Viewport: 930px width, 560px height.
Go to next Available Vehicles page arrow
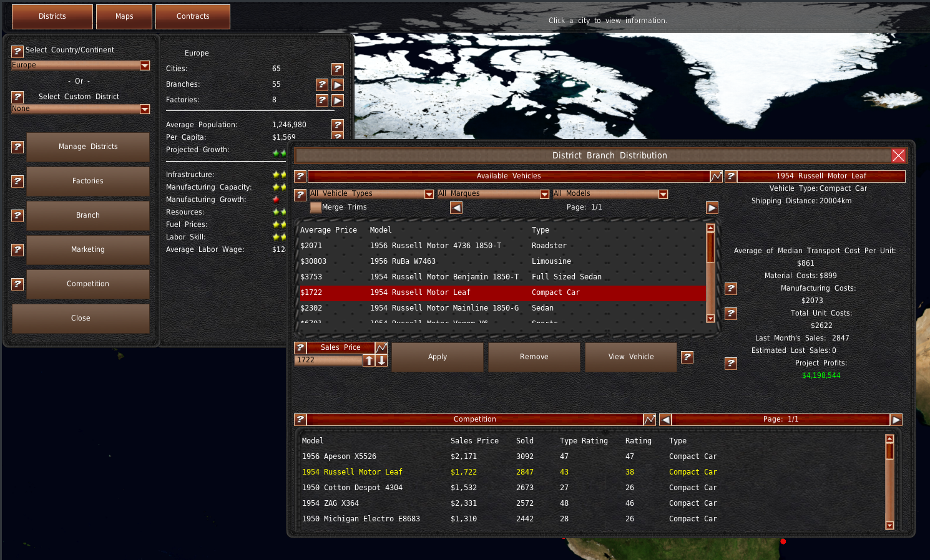[712, 208]
